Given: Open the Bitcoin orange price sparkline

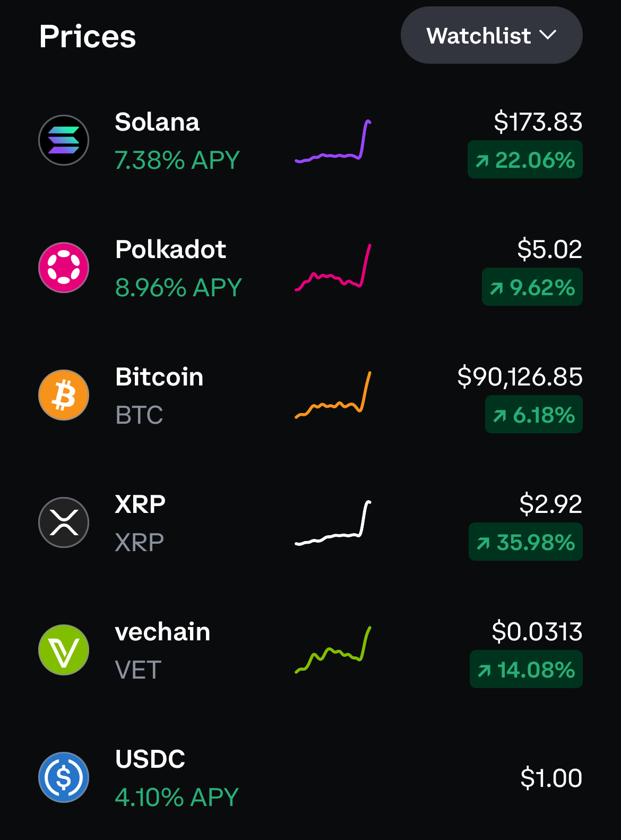Looking at the screenshot, I should click(x=333, y=395).
